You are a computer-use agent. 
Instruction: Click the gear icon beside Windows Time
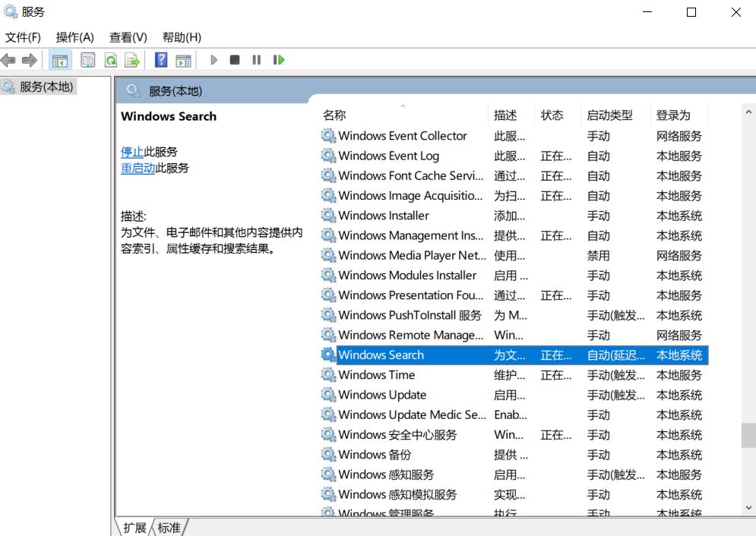(x=328, y=375)
